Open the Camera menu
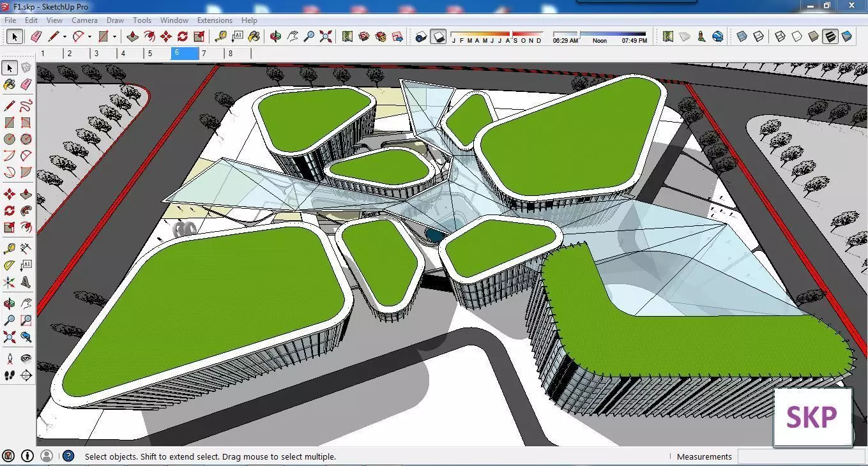This screenshot has height=466, width=868. tap(84, 20)
